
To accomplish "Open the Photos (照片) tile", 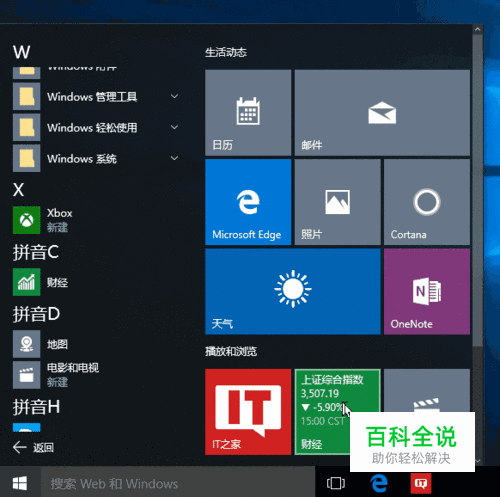I will pyautogui.click(x=337, y=202).
